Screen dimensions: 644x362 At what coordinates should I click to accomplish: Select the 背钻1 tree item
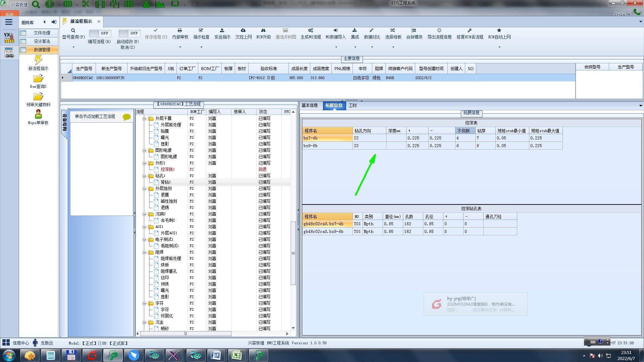click(x=165, y=182)
